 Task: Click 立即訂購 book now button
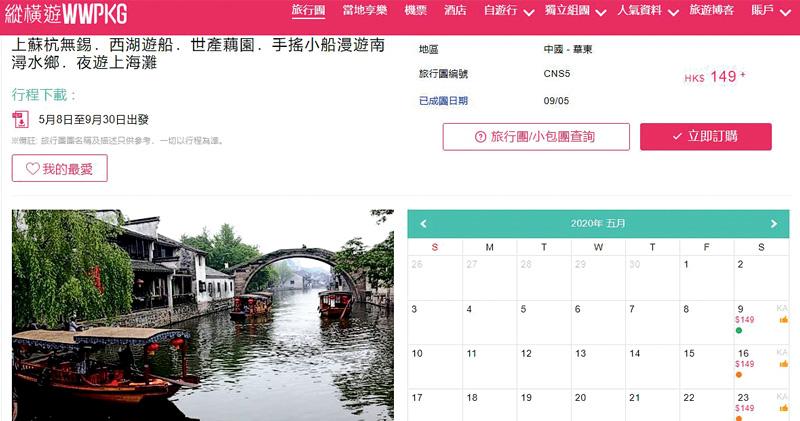coord(706,137)
